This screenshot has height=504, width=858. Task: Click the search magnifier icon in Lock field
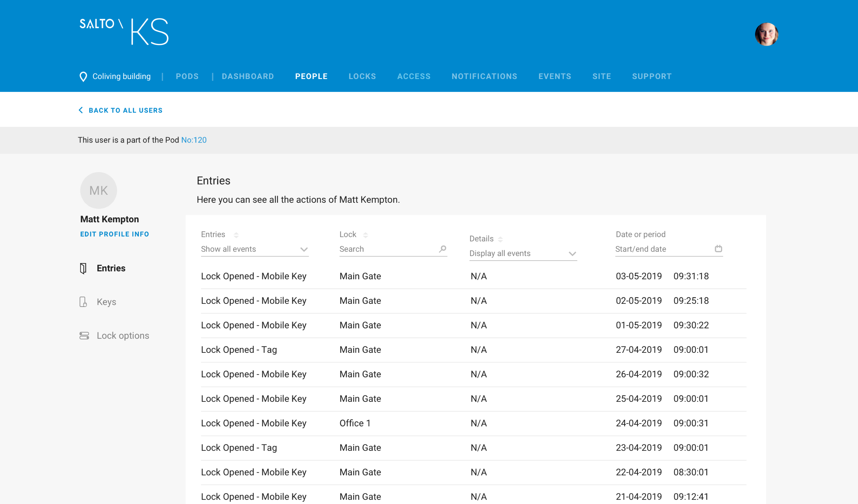(x=442, y=249)
